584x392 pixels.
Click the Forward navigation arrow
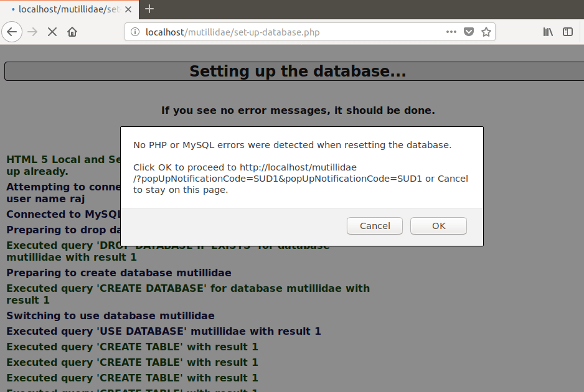coord(32,32)
